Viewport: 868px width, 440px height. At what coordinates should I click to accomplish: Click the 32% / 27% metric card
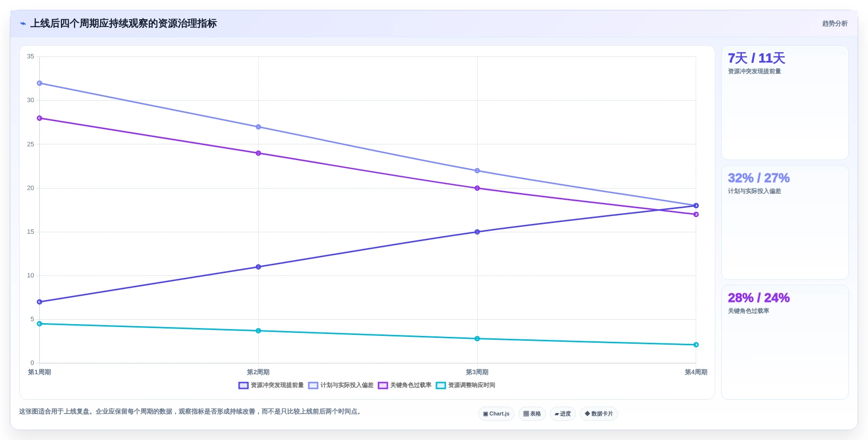pos(785,222)
